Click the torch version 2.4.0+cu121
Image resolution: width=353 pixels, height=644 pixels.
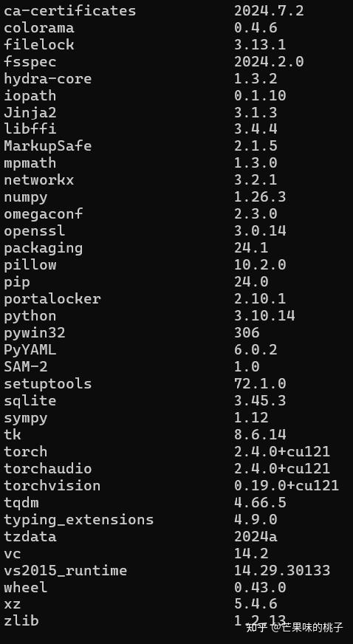tap(282, 451)
